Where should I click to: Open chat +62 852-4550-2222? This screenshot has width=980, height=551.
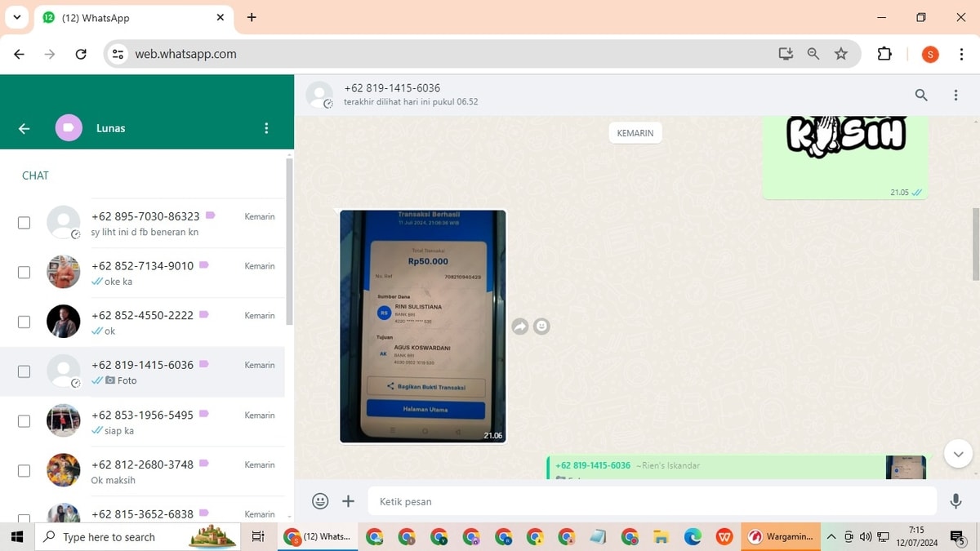click(x=142, y=322)
